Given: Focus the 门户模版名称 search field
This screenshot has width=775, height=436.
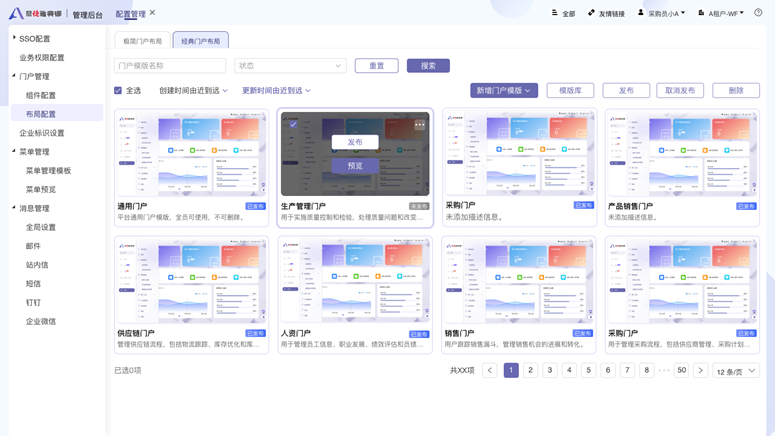Looking at the screenshot, I should tap(170, 66).
